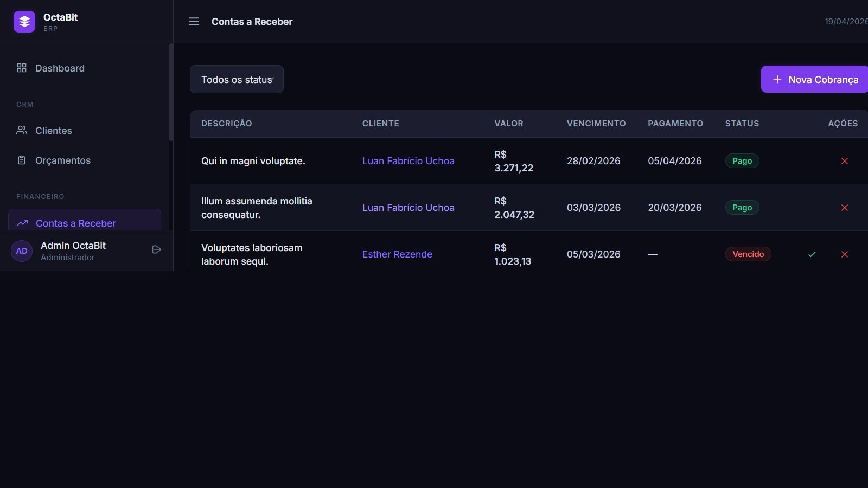
Task: Click the sidebar vertical scrollbar
Action: tap(171, 92)
